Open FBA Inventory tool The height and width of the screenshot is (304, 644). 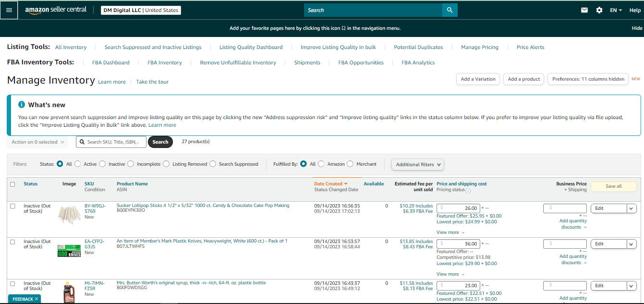click(165, 62)
